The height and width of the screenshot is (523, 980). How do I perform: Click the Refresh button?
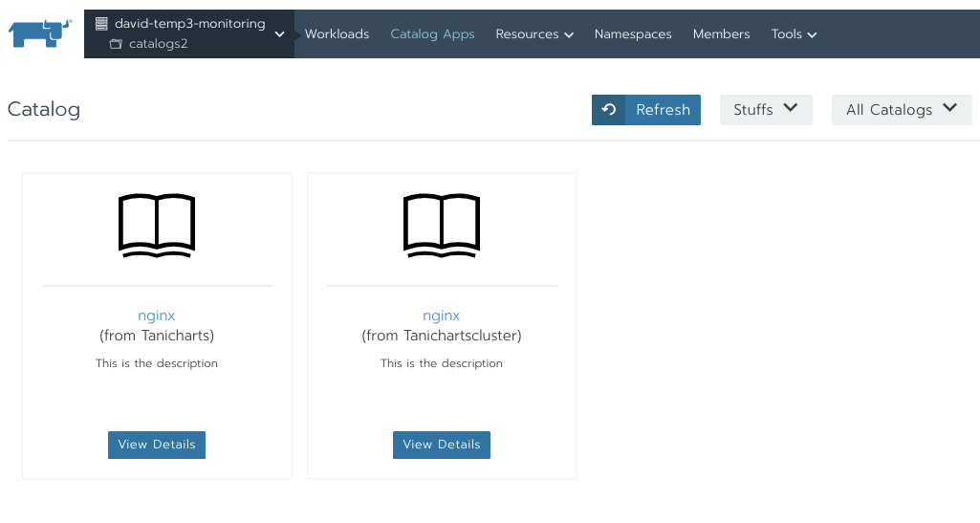tap(646, 110)
